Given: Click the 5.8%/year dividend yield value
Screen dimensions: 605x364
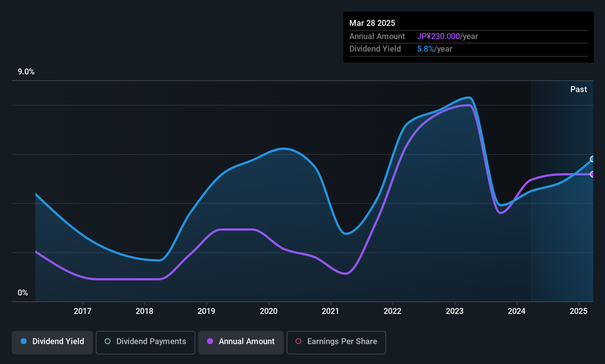Looking at the screenshot, I should coord(434,49).
